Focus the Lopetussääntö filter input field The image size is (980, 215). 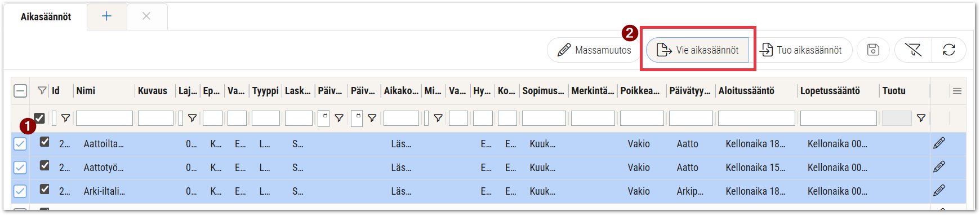pos(839,118)
